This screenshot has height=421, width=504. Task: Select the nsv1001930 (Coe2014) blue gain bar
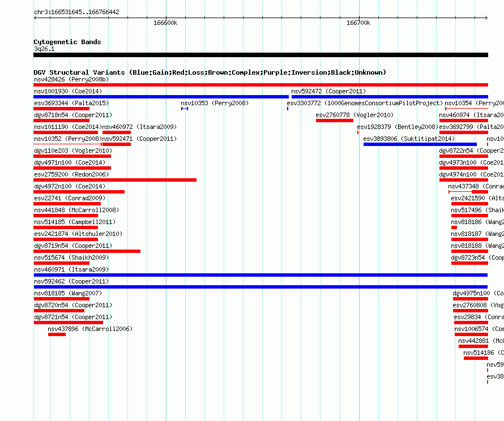pyautogui.click(x=161, y=97)
